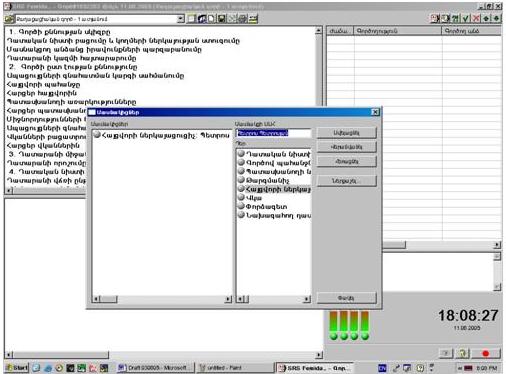Screen dimensions: 506x374
Task: Click the icon left of the case combo box
Action: click(x=9, y=19)
